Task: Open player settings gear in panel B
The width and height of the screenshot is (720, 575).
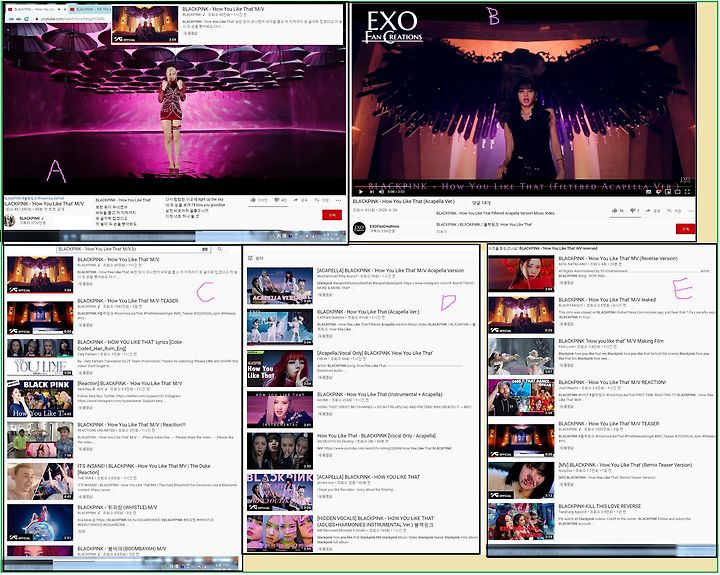Action: coord(658,192)
